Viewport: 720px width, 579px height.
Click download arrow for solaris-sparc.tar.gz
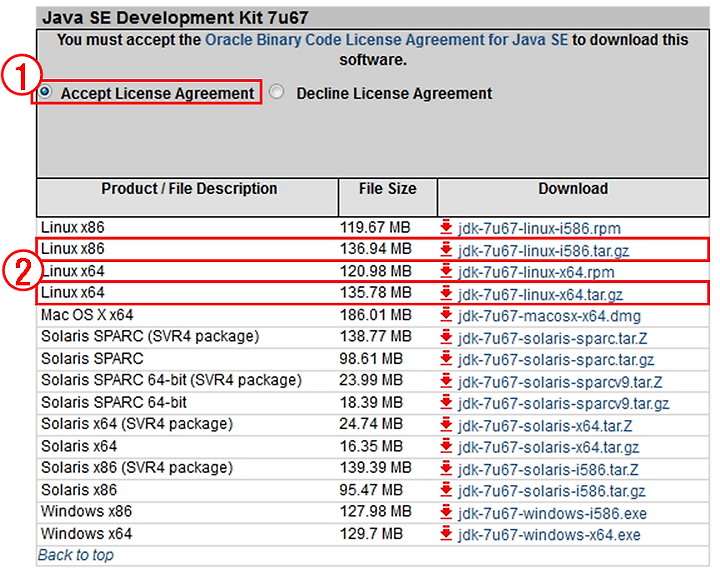click(x=446, y=359)
